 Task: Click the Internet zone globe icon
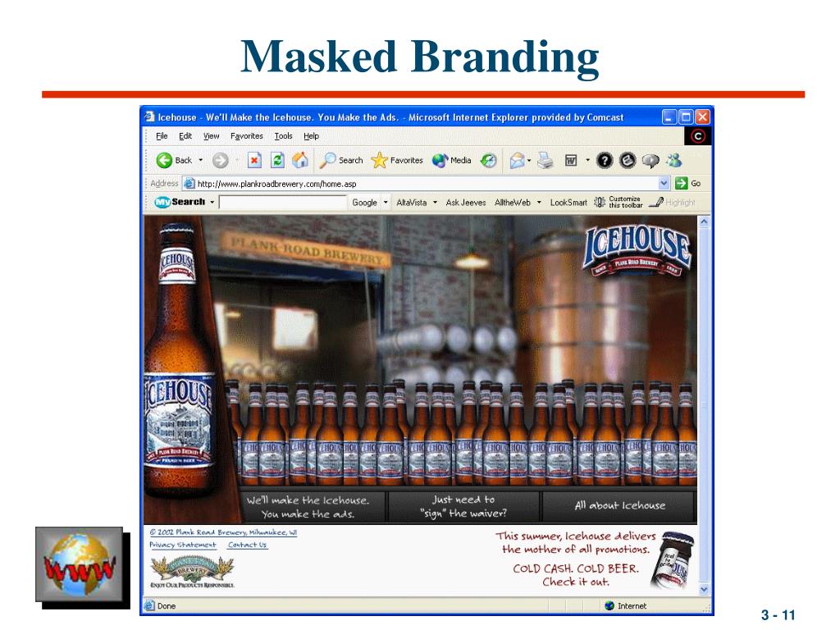[x=609, y=606]
